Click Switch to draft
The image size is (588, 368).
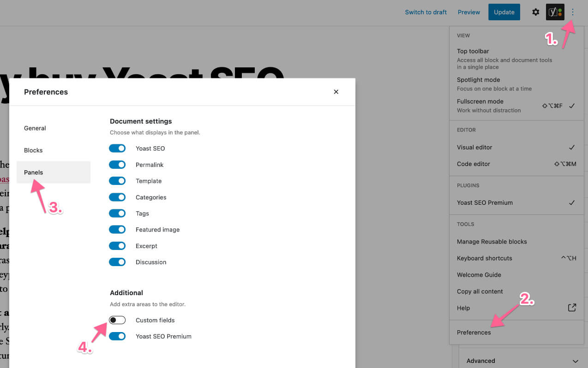click(426, 12)
